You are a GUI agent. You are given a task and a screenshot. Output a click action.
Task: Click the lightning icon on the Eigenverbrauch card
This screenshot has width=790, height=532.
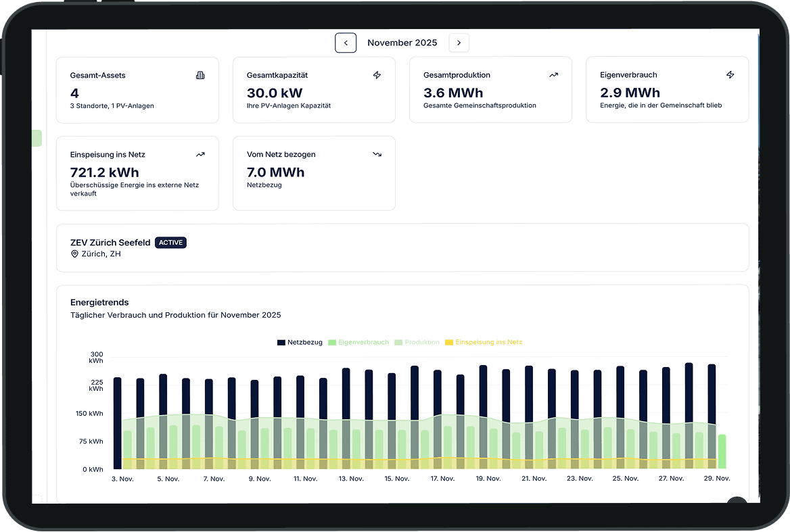[x=730, y=75]
